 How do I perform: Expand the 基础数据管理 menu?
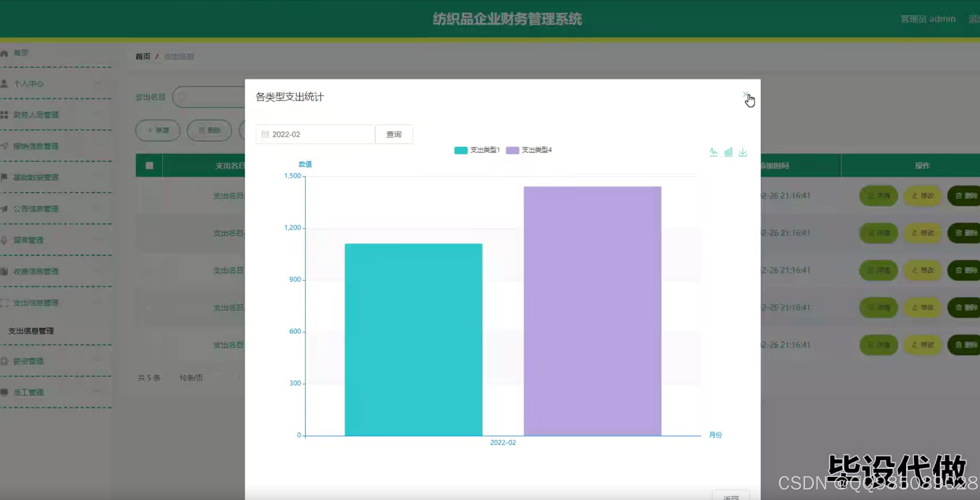click(x=36, y=178)
